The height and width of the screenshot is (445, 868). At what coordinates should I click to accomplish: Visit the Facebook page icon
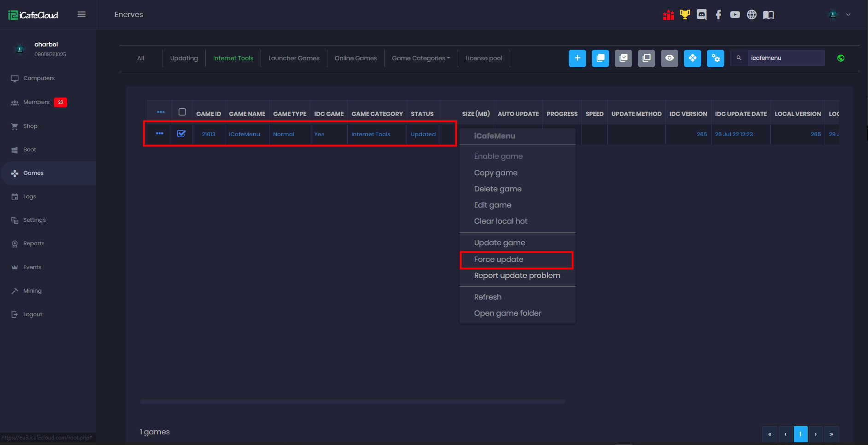pos(718,15)
